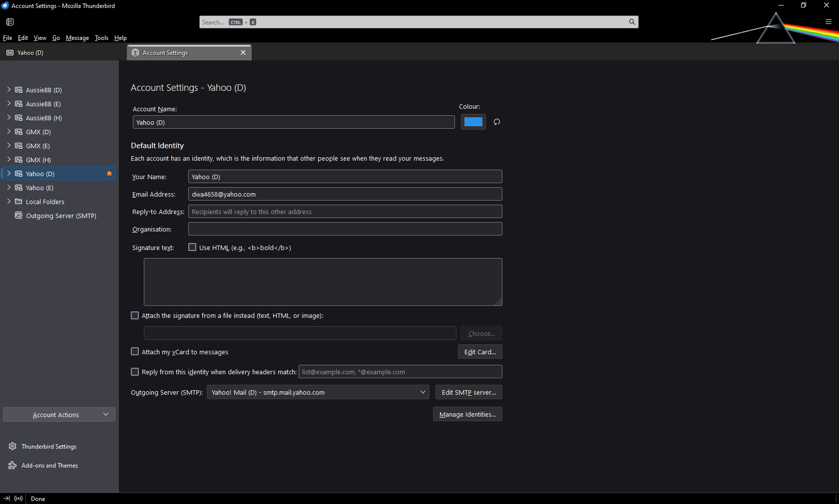
Task: Click the search magnifier icon
Action: (x=632, y=22)
